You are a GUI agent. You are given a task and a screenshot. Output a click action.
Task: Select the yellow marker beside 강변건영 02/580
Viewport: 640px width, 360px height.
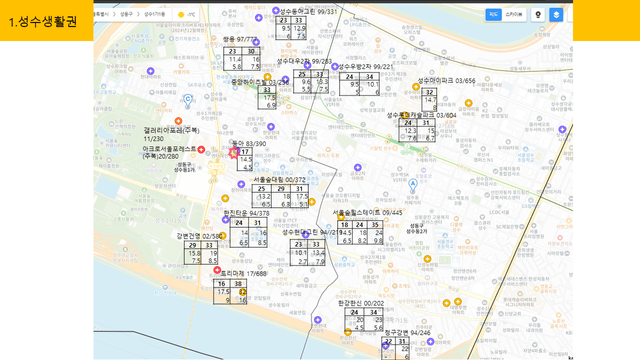click(222, 236)
